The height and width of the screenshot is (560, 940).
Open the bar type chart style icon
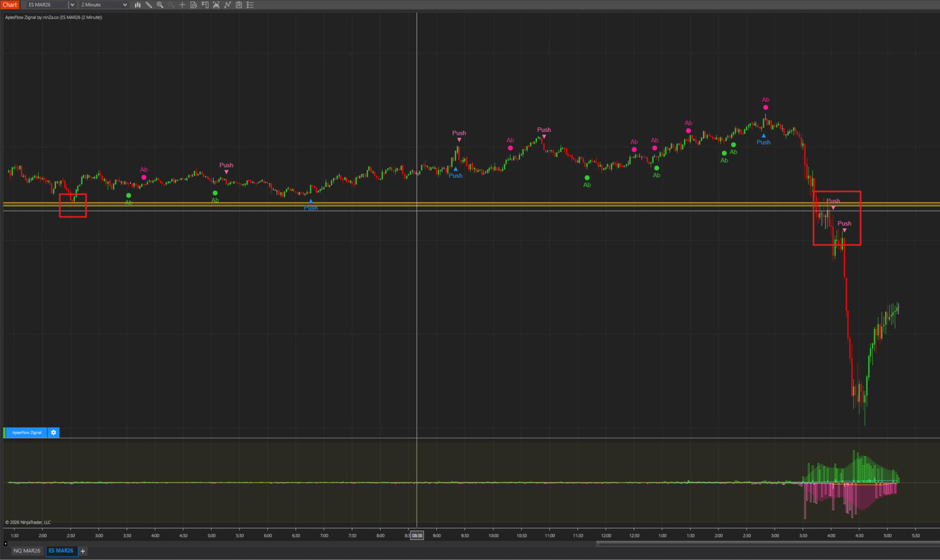(138, 5)
